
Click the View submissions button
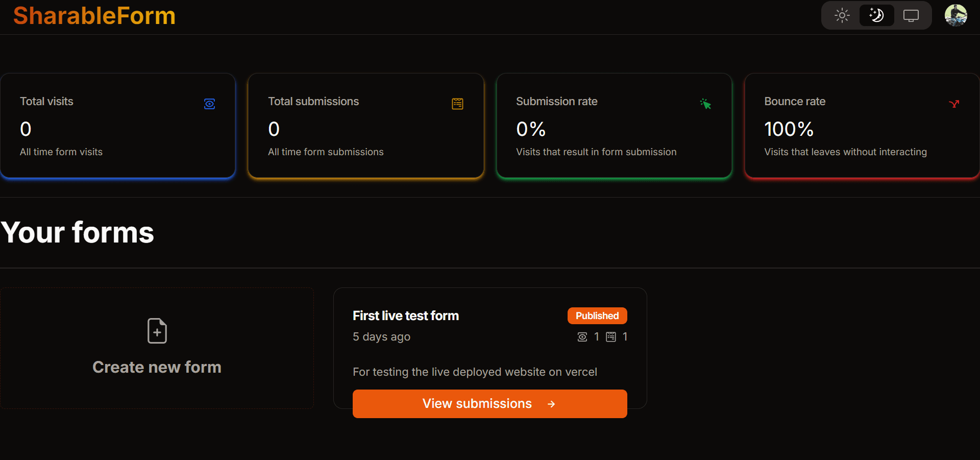489,404
